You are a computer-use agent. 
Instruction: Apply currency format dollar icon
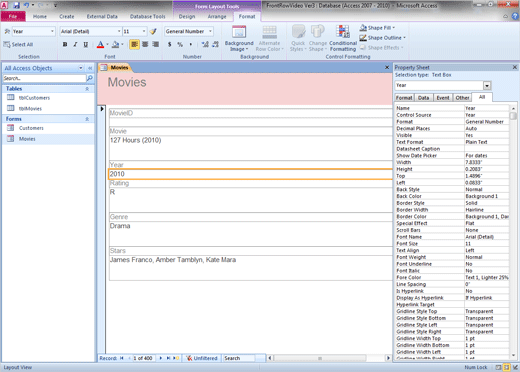click(170, 44)
